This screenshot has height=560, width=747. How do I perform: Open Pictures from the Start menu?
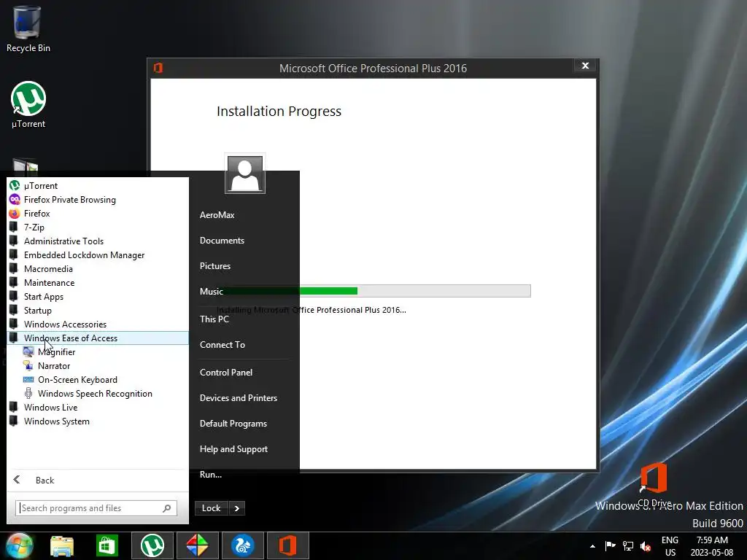[244, 265]
